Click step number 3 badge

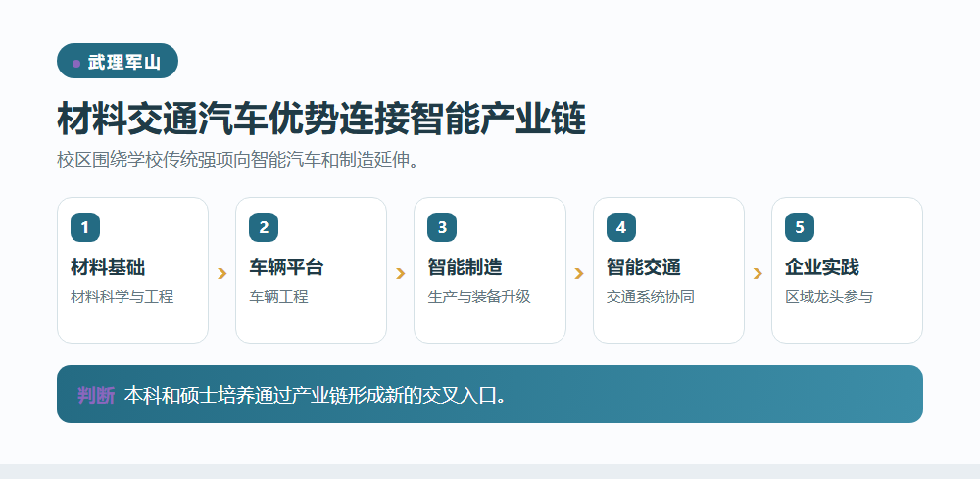click(x=442, y=227)
